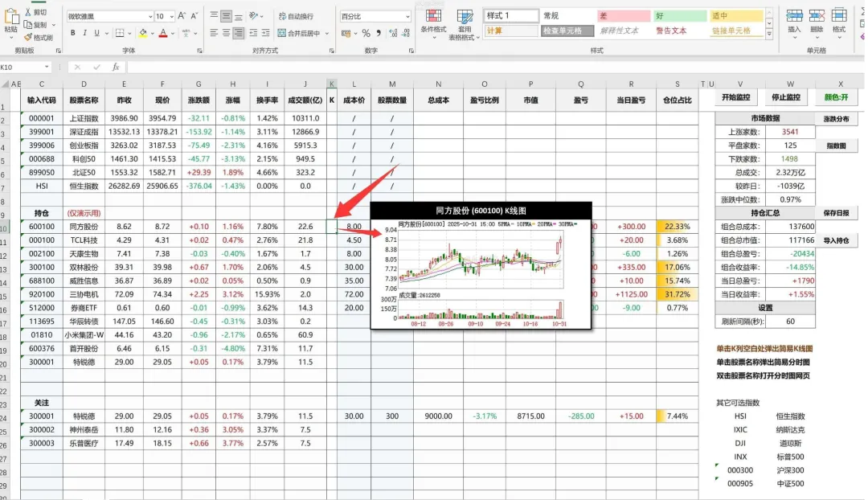Click the insert function fx icon
868x500 pixels.
(116, 67)
